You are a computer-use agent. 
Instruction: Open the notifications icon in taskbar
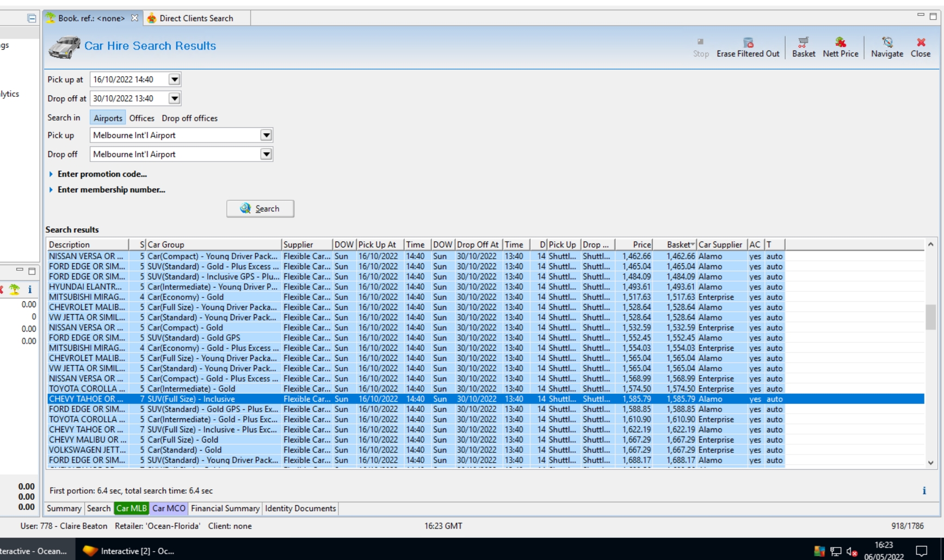click(921, 551)
